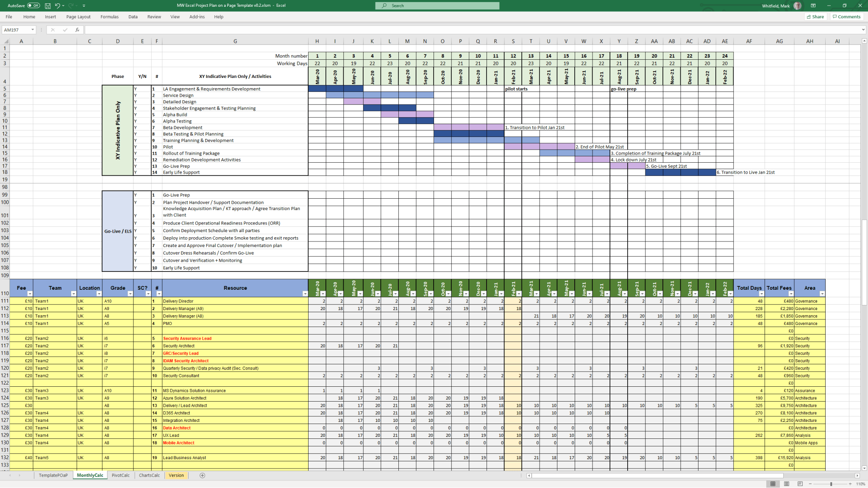Switch to the PivotCalc sheet tab
Viewport: 868px width, 488px height.
coord(121,475)
